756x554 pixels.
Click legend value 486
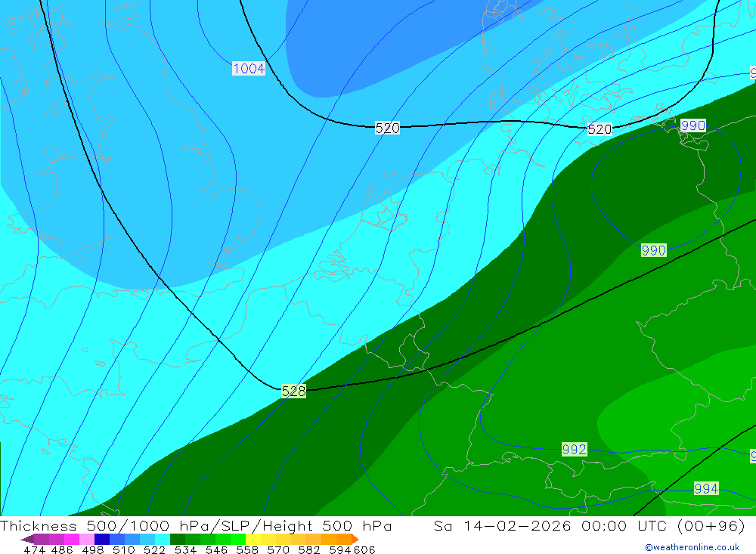tap(62, 549)
